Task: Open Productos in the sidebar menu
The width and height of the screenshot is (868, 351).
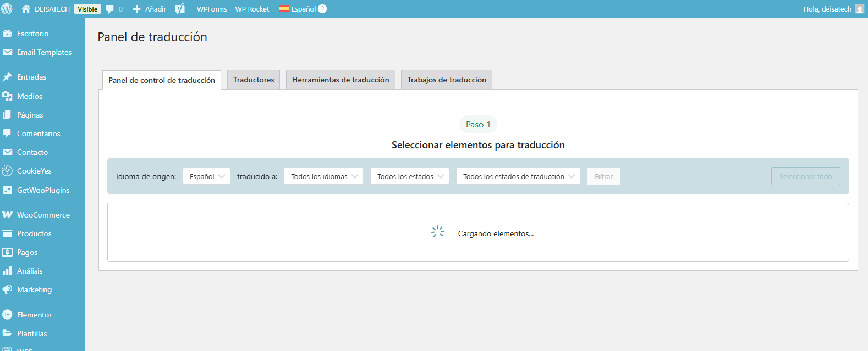Action: (34, 233)
